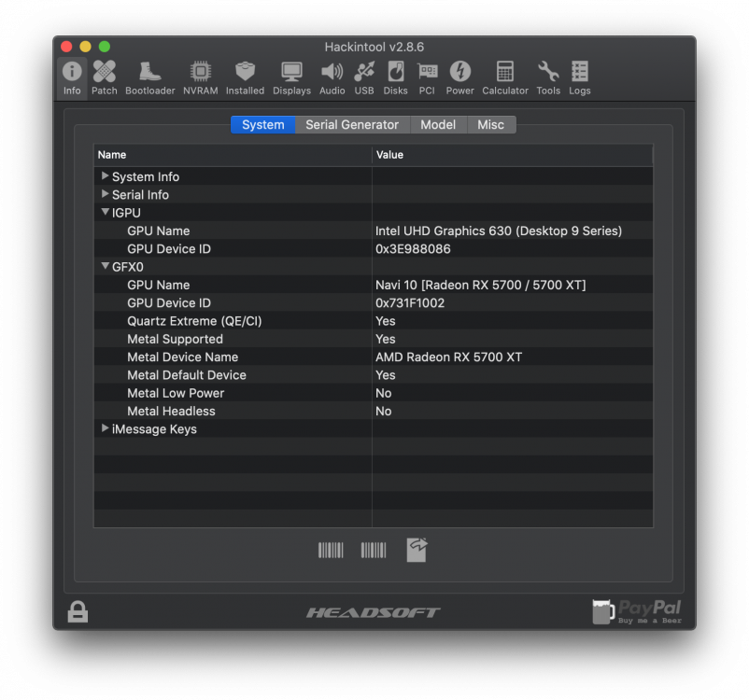Select the Metal Supported row
This screenshot has width=749, height=700.
[374, 339]
